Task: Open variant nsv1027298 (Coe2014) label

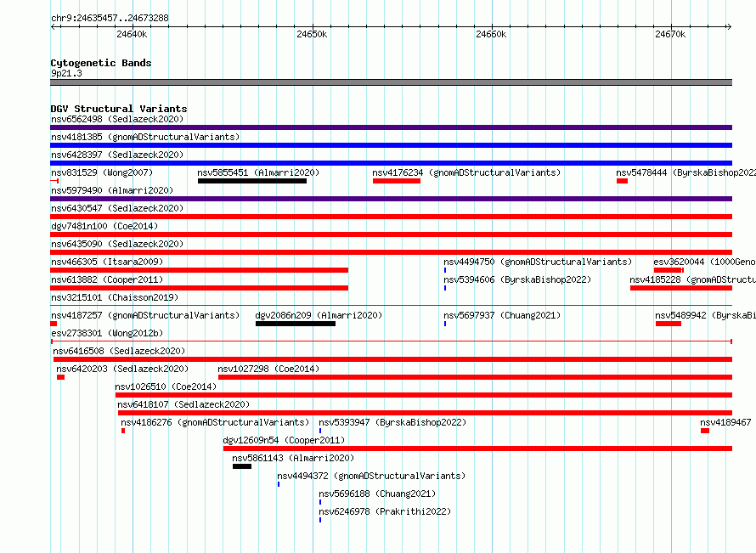Action: (268, 369)
